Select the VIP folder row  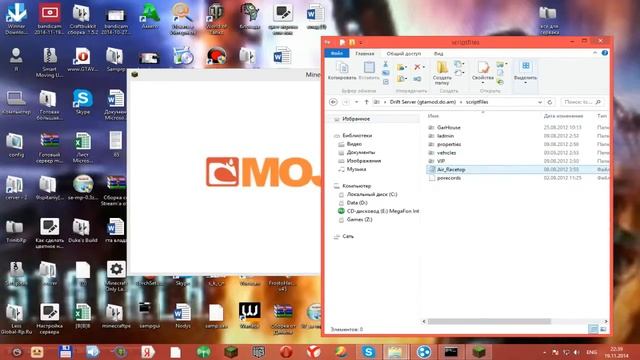(517, 161)
